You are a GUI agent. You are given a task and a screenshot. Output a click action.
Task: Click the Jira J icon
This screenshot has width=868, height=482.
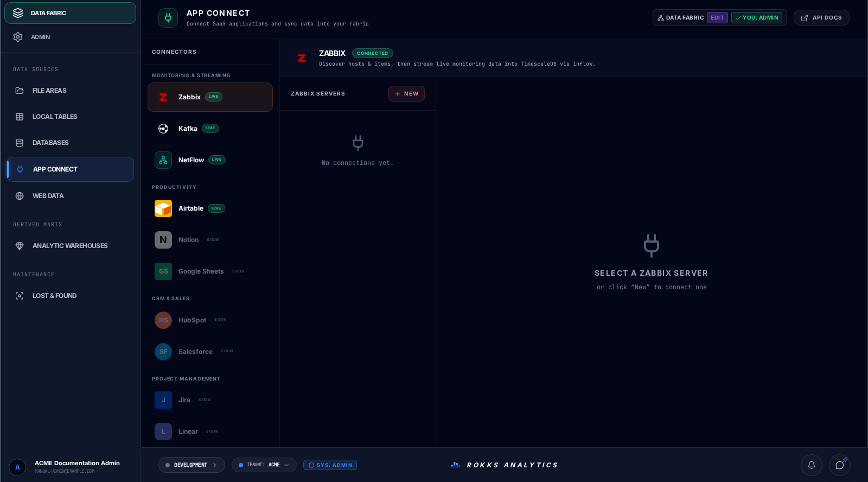(x=163, y=400)
